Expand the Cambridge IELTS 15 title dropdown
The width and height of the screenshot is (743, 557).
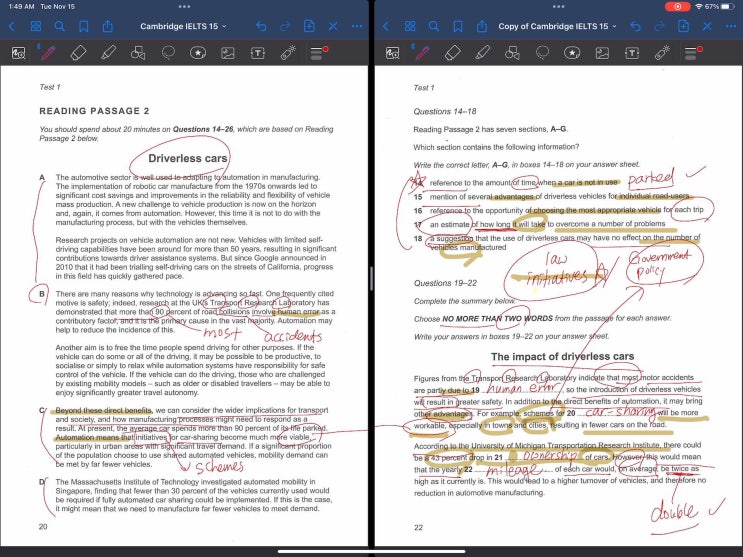[x=183, y=25]
